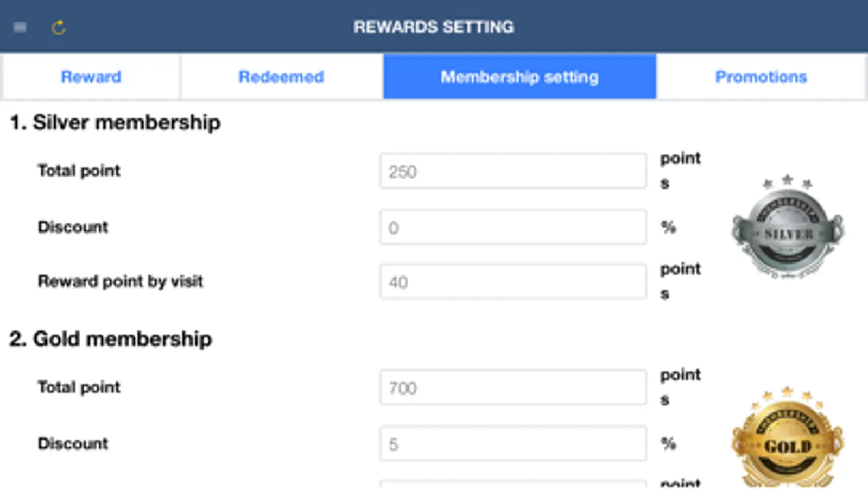
Task: Click the Silver section's Discount label
Action: tap(73, 227)
